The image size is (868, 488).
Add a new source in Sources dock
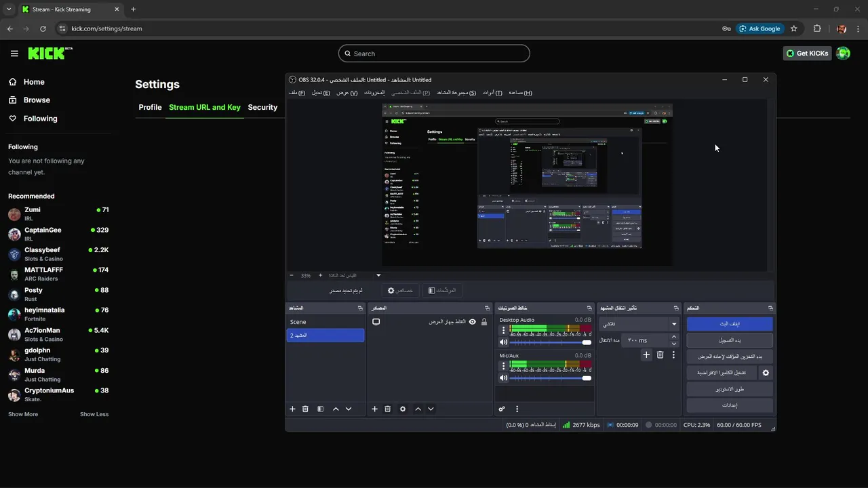tap(374, 409)
